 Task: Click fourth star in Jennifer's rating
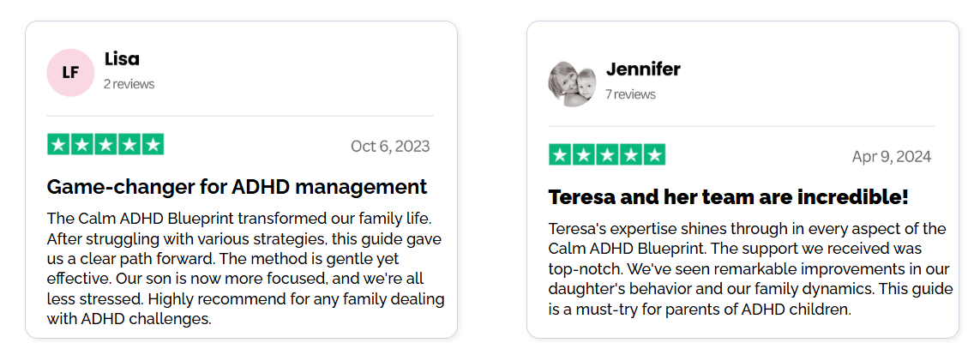coord(631,155)
